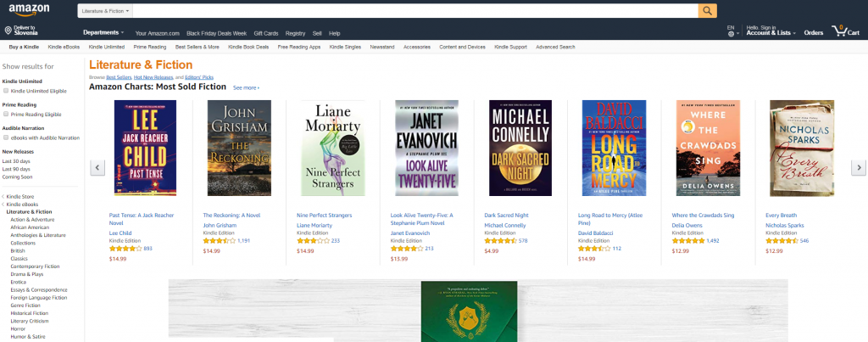Open Account & Lists dropdown

771,33
